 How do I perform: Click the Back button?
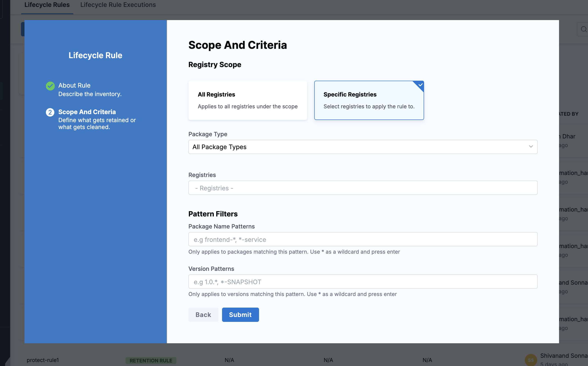[x=203, y=315]
